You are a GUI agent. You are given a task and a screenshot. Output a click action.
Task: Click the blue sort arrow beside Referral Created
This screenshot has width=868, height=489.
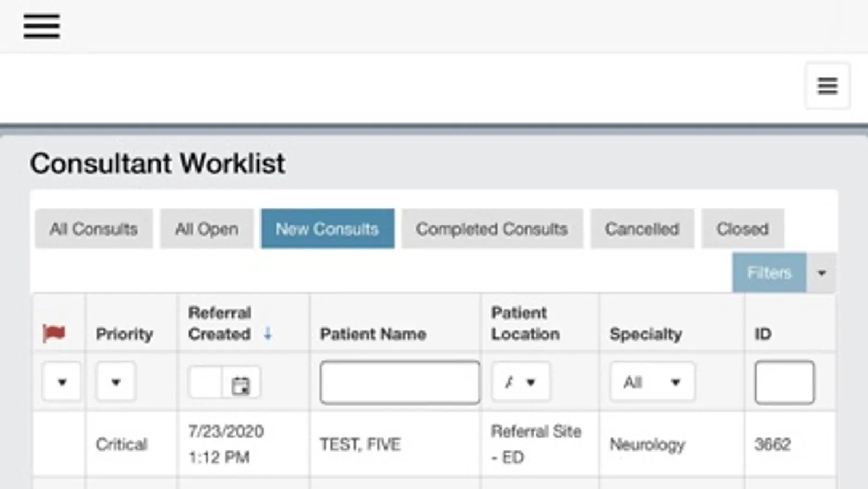[268, 334]
